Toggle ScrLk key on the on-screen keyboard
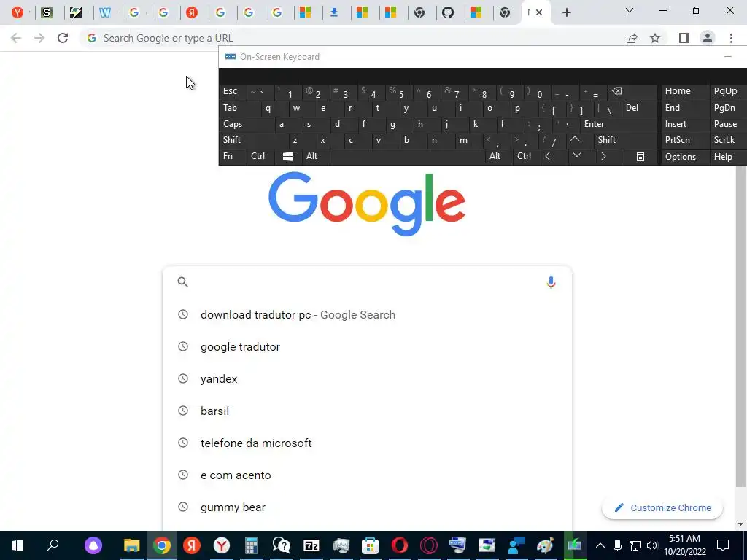The height and width of the screenshot is (560, 747). coord(725,140)
